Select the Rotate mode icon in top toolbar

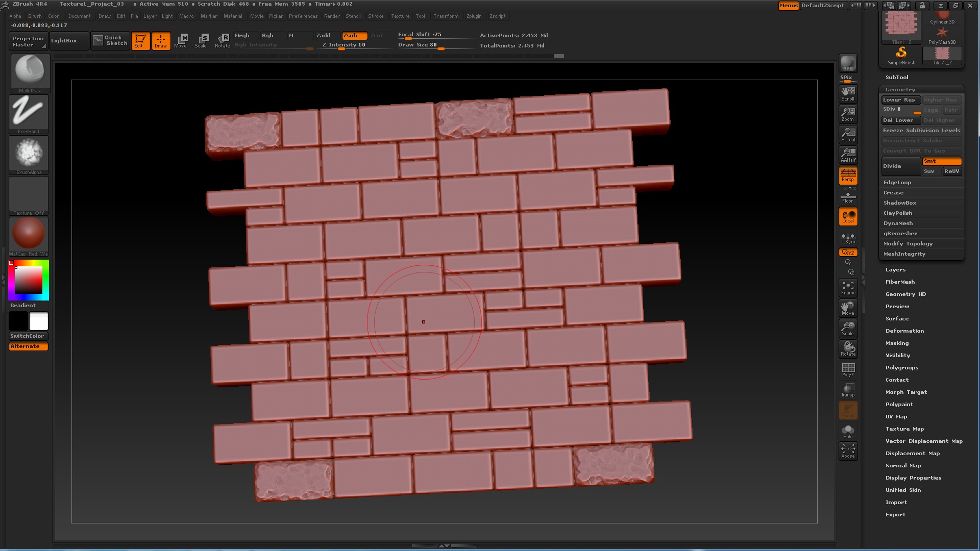tap(223, 40)
